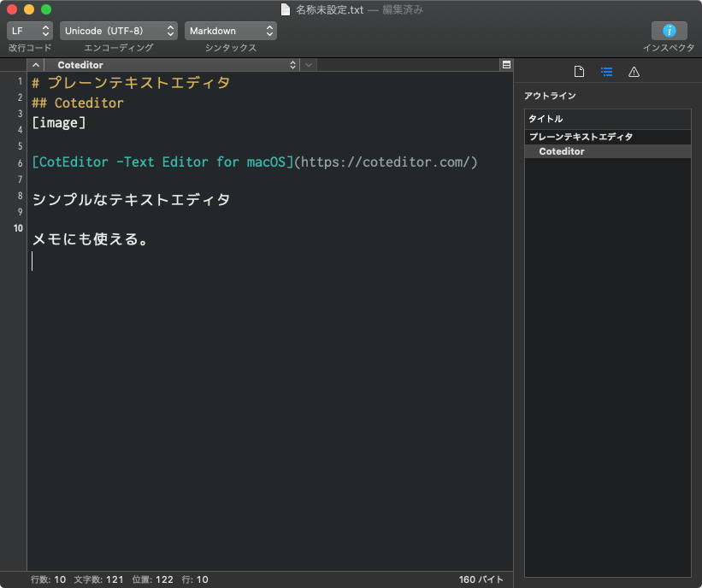
Task: Click the document file icon in title bar
Action: 286,9
